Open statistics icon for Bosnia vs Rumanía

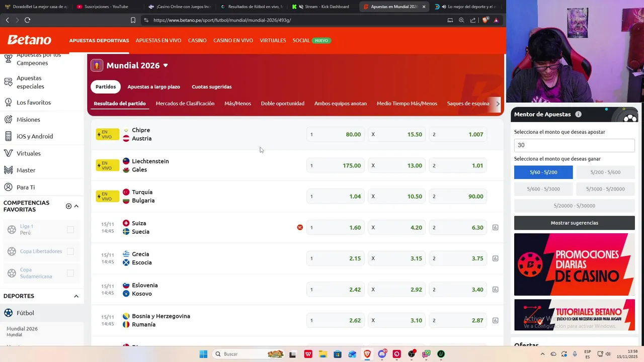coord(495,320)
